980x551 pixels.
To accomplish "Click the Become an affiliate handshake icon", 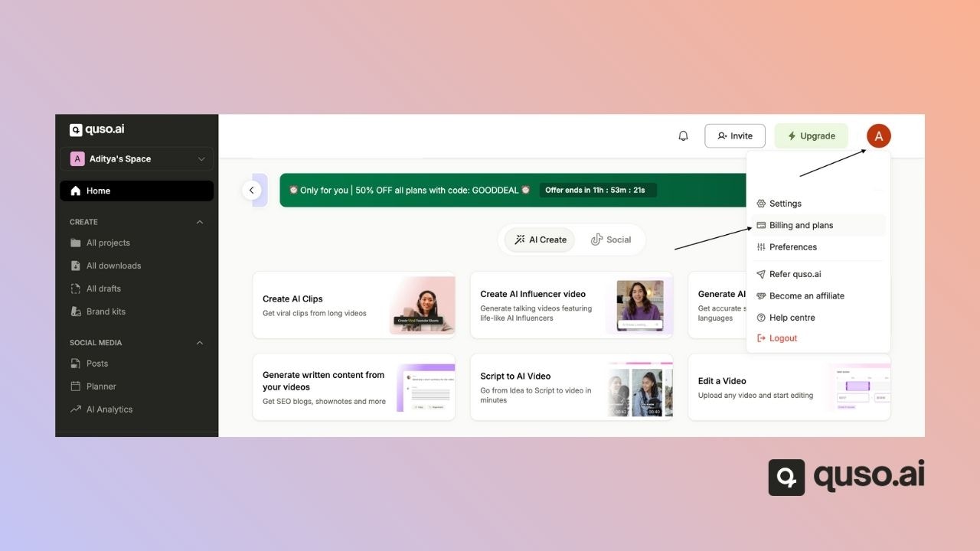I will [x=761, y=296].
